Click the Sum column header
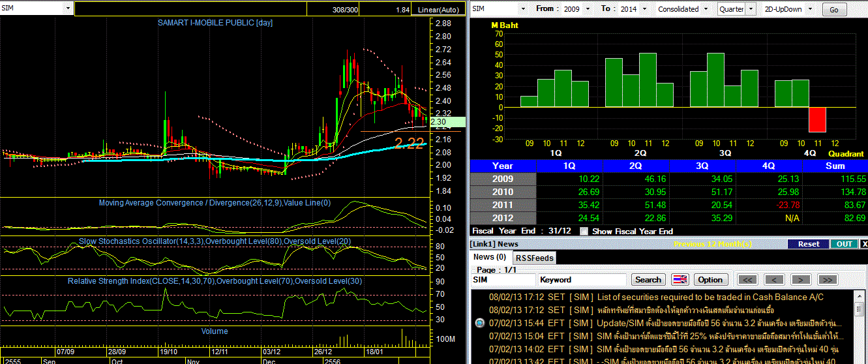Viewport: 868px width, 364px height. click(x=835, y=166)
